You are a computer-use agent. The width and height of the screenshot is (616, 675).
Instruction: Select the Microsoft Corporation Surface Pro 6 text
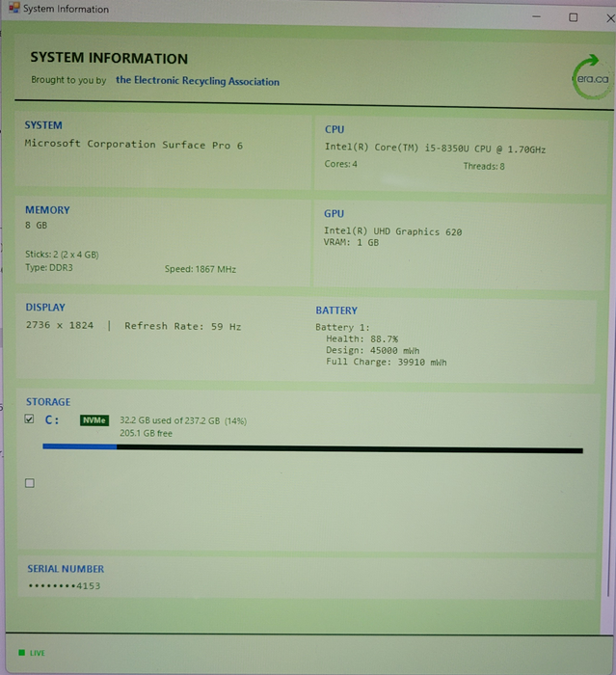click(133, 145)
